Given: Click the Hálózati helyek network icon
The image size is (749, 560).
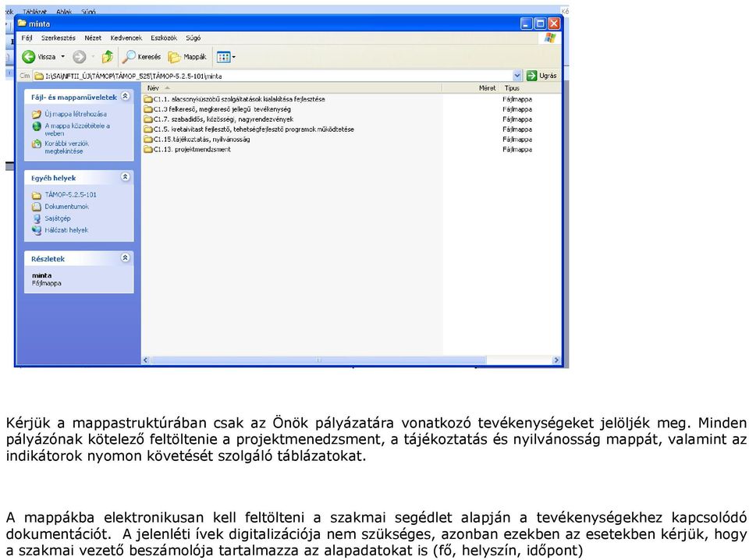Looking at the screenshot, I should 37,230.
